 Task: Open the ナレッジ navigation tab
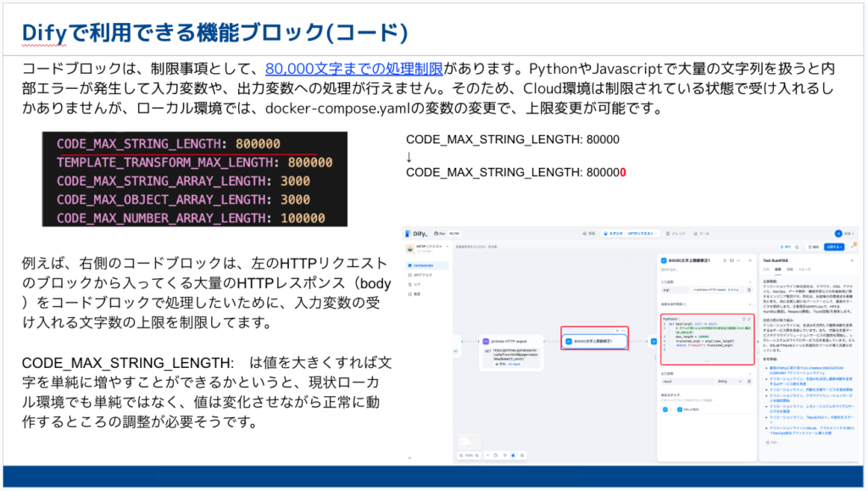(x=676, y=233)
